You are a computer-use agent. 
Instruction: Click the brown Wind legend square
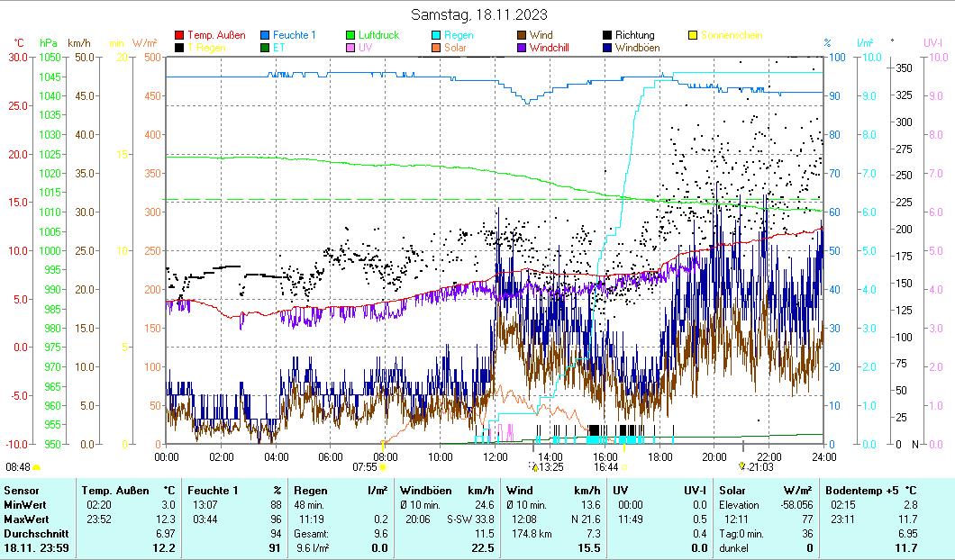[x=523, y=36]
